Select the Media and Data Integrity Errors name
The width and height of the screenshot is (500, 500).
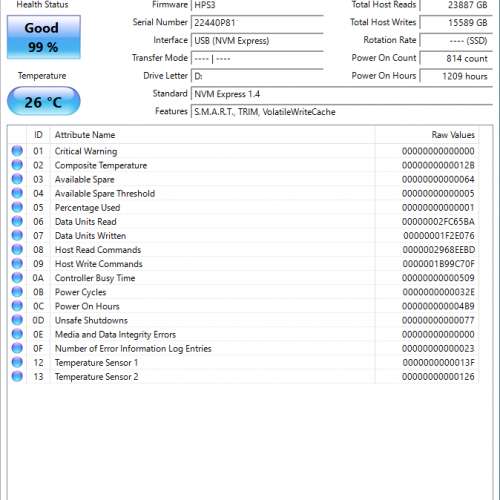point(115,335)
